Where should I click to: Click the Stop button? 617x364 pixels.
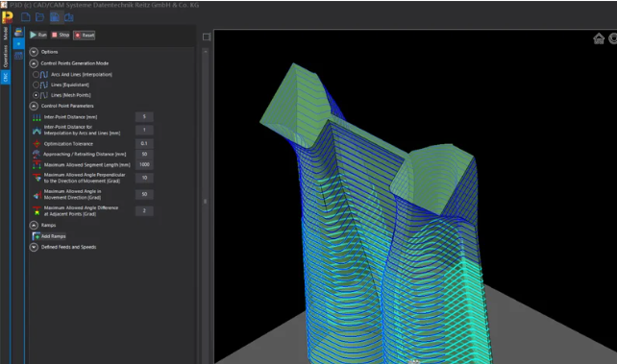(x=61, y=35)
